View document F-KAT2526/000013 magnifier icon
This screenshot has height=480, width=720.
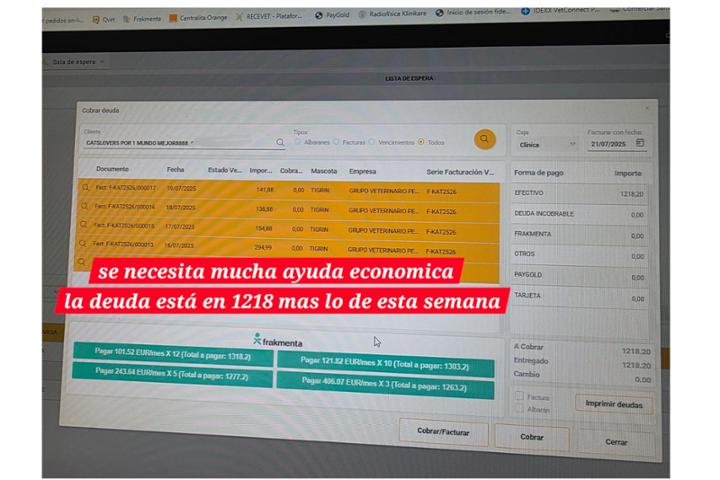click(83, 243)
